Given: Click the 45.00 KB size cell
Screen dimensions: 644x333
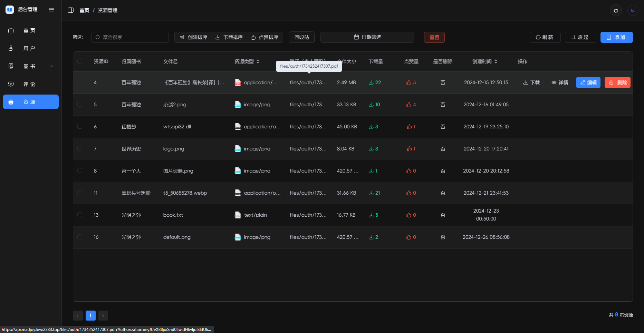Looking at the screenshot, I should 347,127.
